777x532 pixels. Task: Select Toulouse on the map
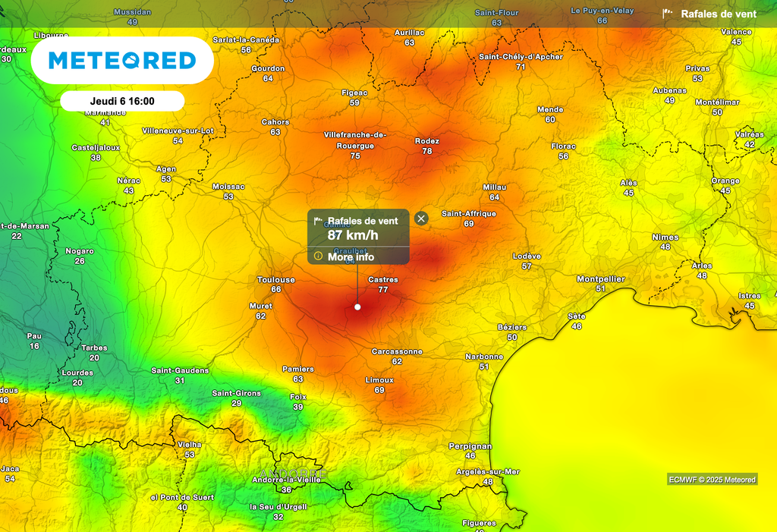tap(276, 280)
